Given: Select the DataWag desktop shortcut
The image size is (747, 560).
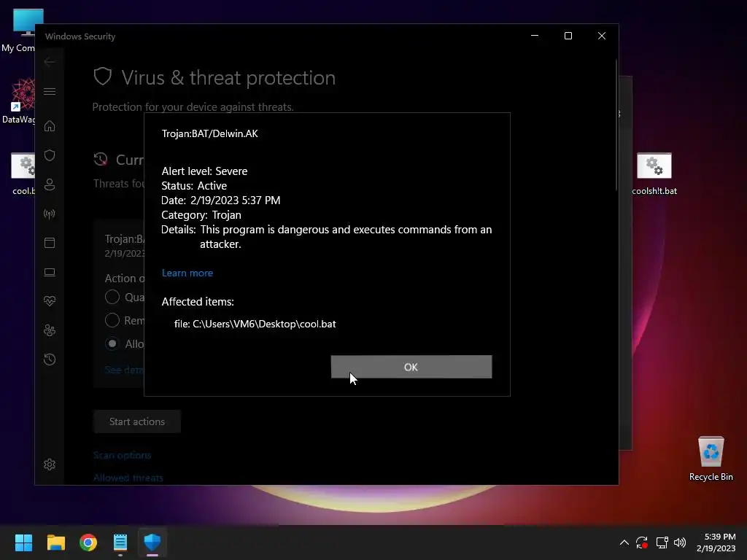Looking at the screenshot, I should coord(19,101).
